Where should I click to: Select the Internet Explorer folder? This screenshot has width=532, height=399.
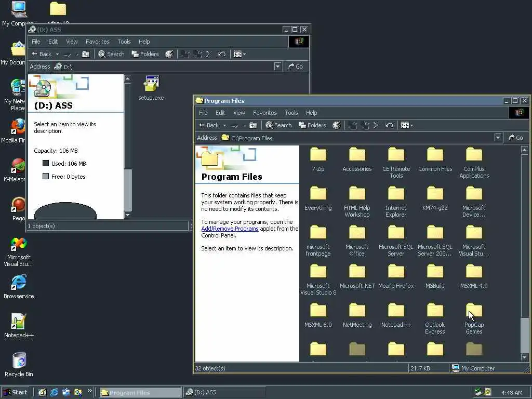click(x=396, y=202)
